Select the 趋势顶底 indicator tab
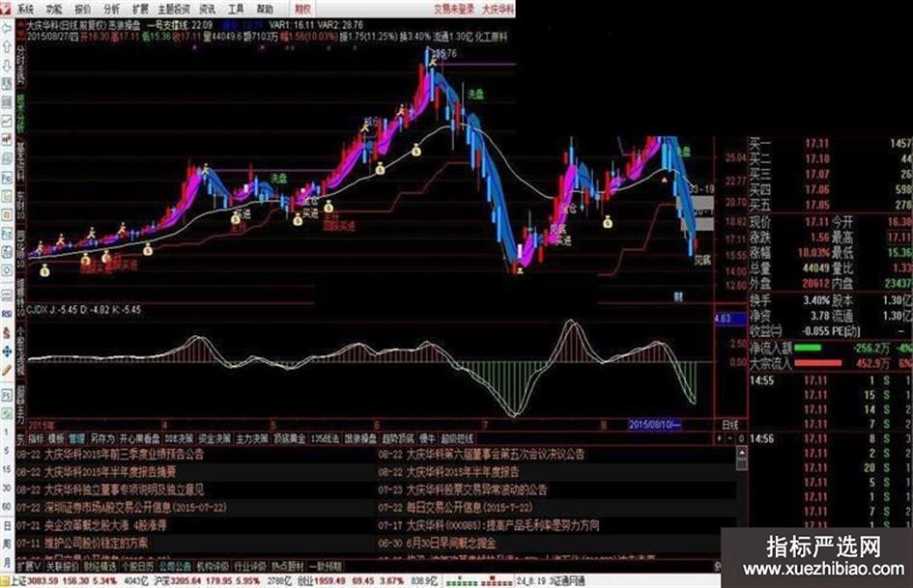Viewport: 913px width, 588px height. point(398,439)
